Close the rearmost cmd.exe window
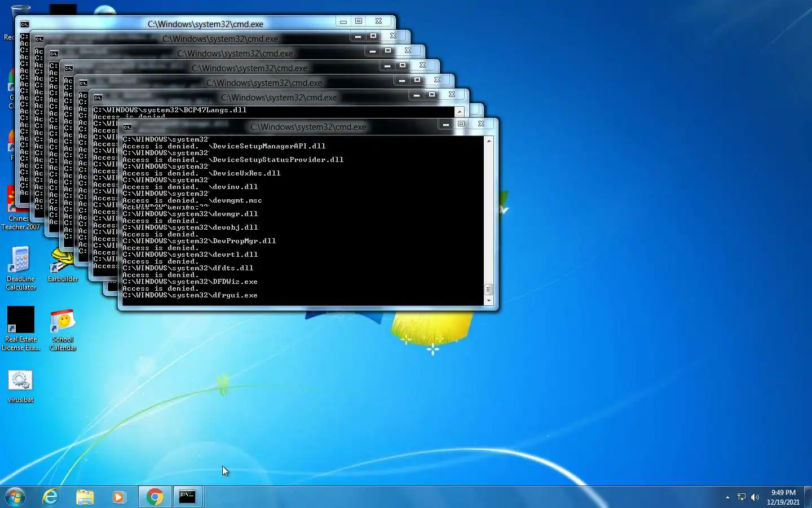The width and height of the screenshot is (812, 508). 378,21
